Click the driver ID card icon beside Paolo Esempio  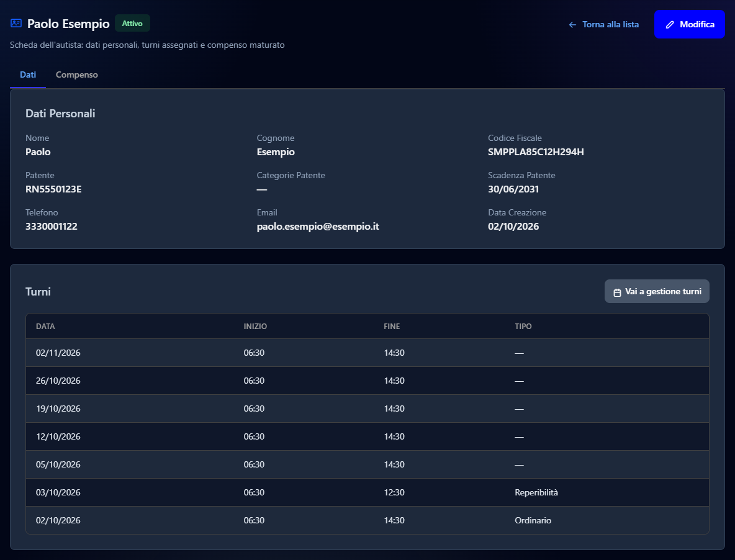pos(16,23)
